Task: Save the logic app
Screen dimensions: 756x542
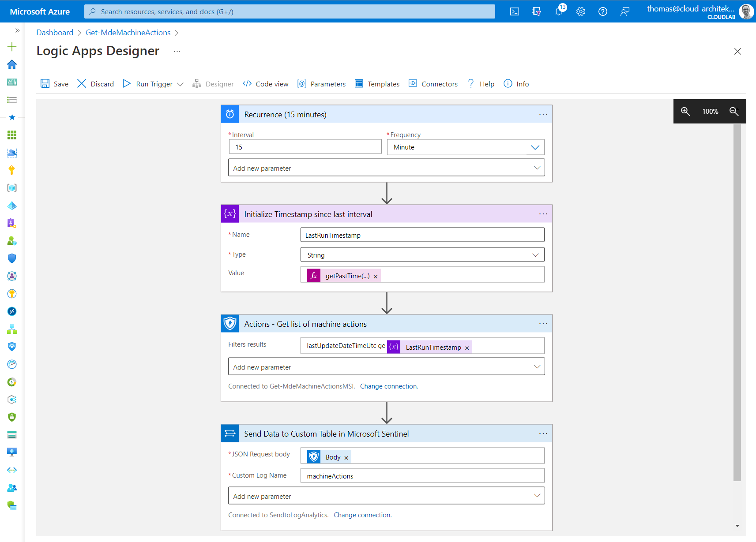Action: pos(54,84)
